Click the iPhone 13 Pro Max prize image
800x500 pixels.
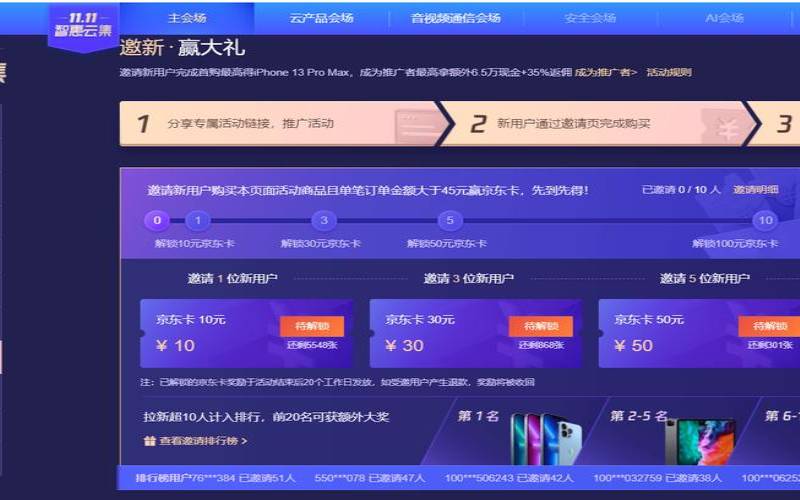click(x=546, y=440)
